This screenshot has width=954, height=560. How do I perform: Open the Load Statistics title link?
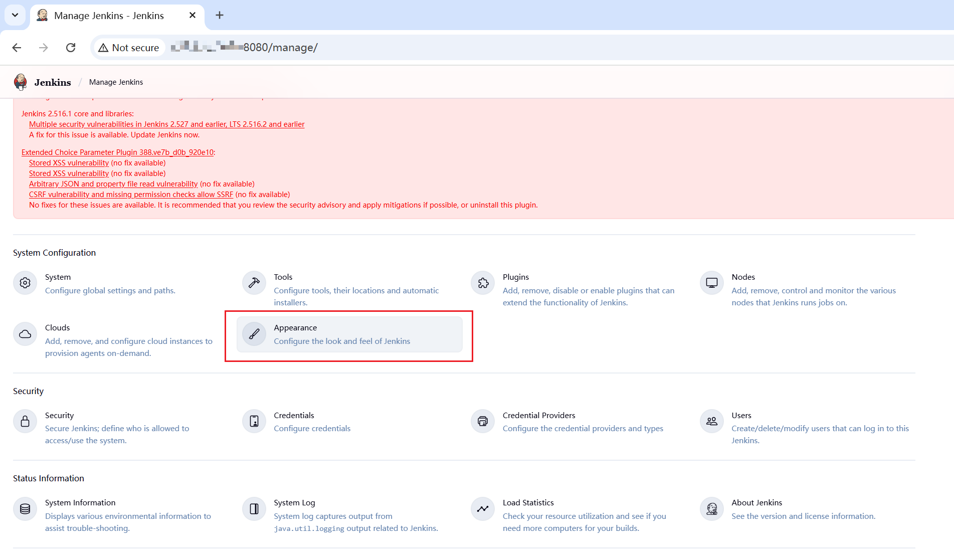click(x=528, y=503)
